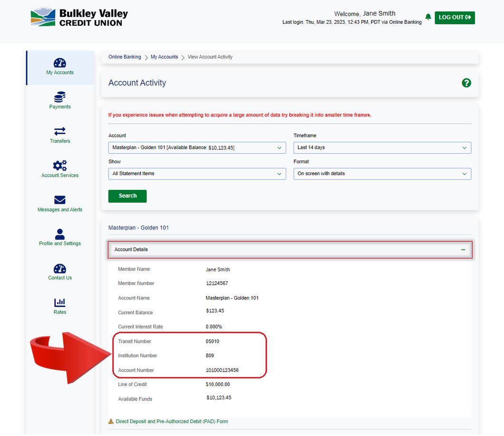Open Account Services gears icon

tap(60, 165)
